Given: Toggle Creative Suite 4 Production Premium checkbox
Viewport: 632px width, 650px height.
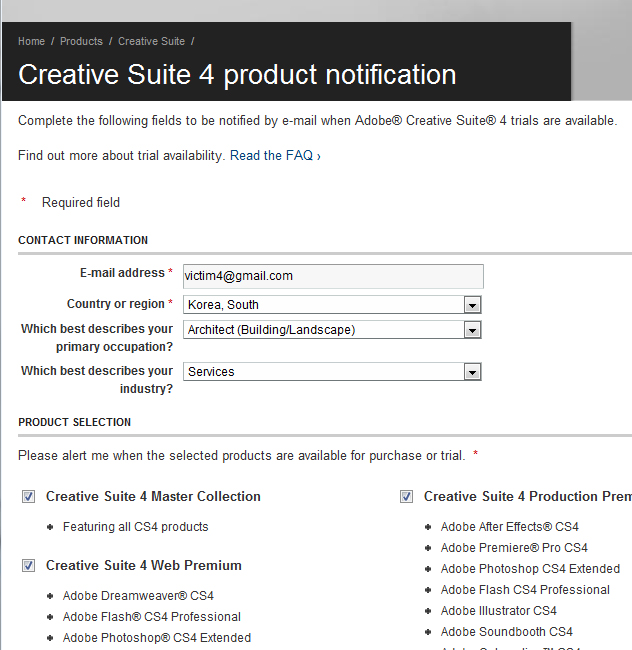Looking at the screenshot, I should coord(407,497).
